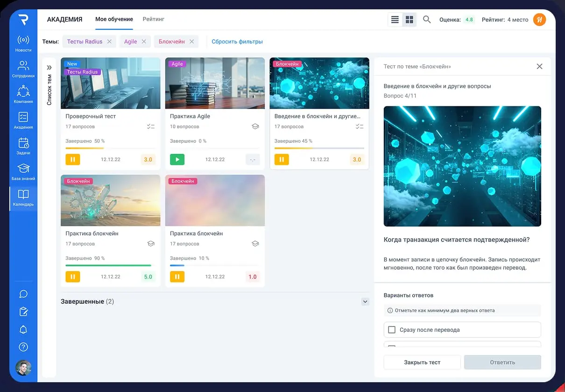
Task: Start the Практика Agile course
Action: tap(177, 160)
